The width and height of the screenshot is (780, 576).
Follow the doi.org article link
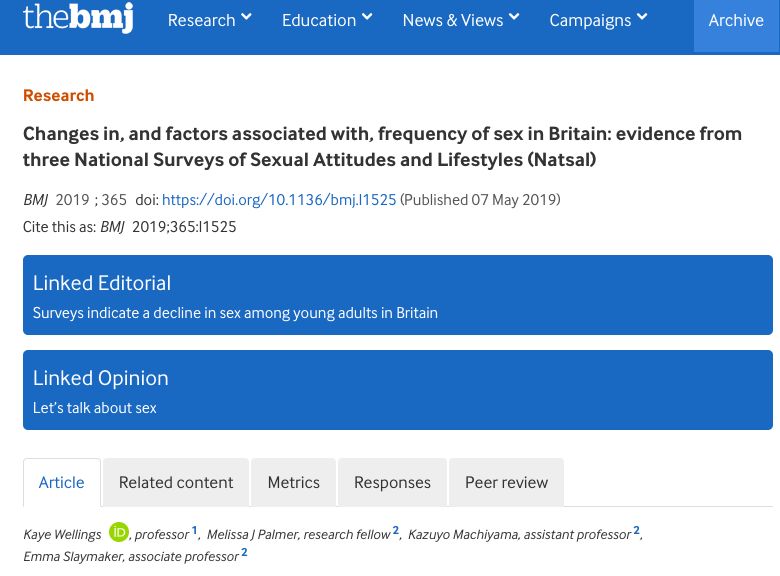click(x=279, y=200)
